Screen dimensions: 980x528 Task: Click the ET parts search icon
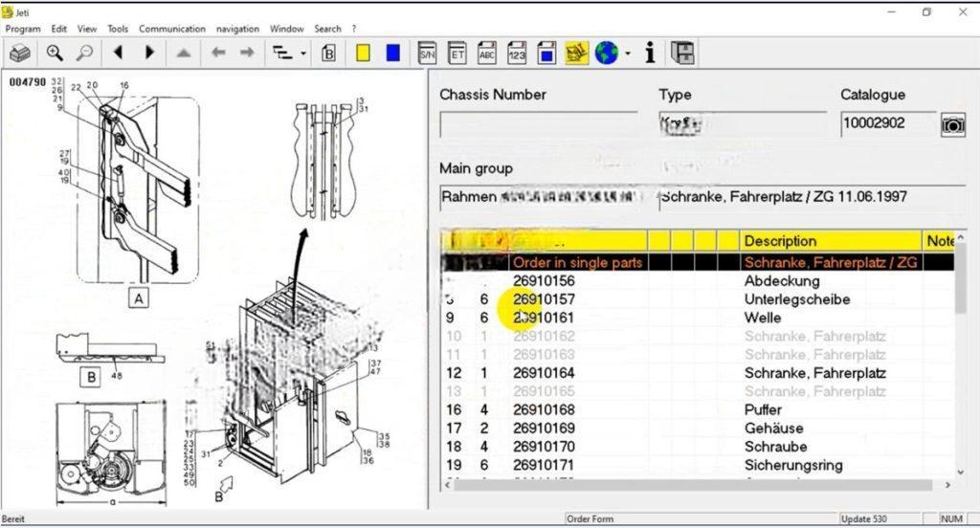tap(457, 54)
